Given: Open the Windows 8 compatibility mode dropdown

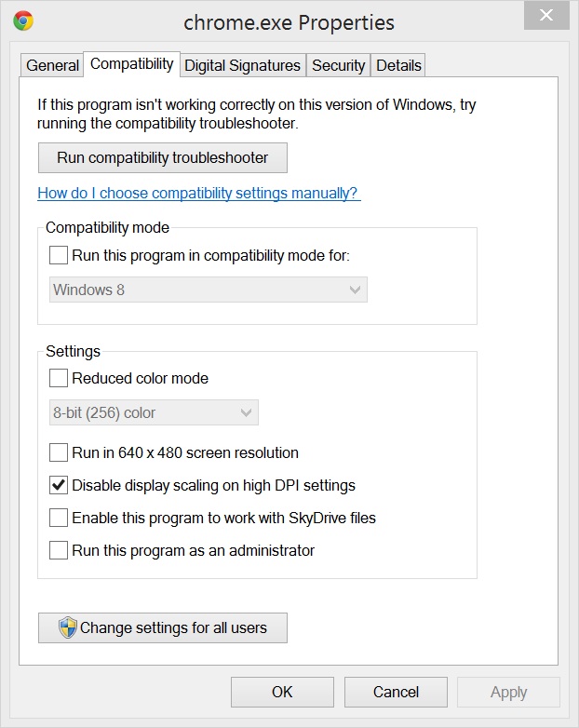Looking at the screenshot, I should click(x=208, y=290).
